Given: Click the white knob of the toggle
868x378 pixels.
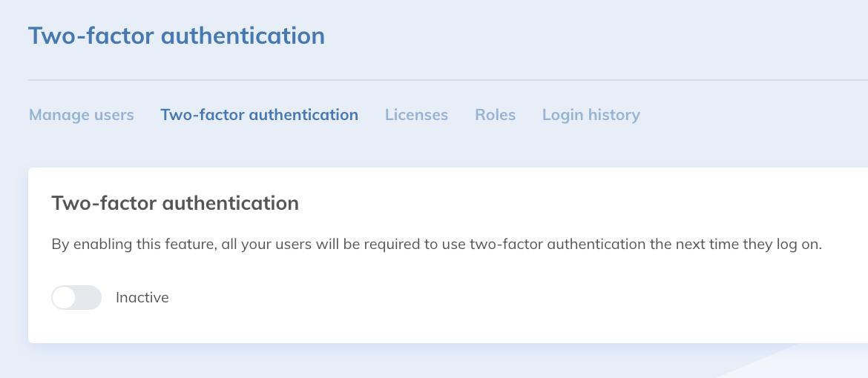Looking at the screenshot, I should (65, 297).
